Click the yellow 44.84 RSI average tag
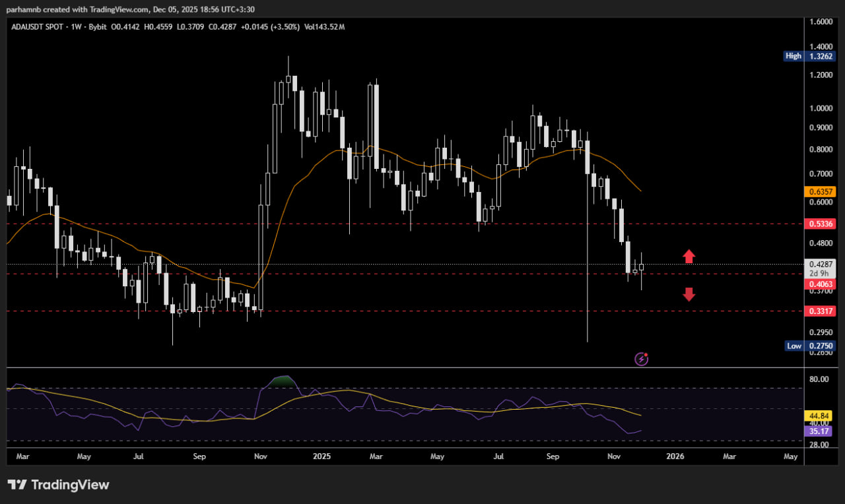 (819, 416)
